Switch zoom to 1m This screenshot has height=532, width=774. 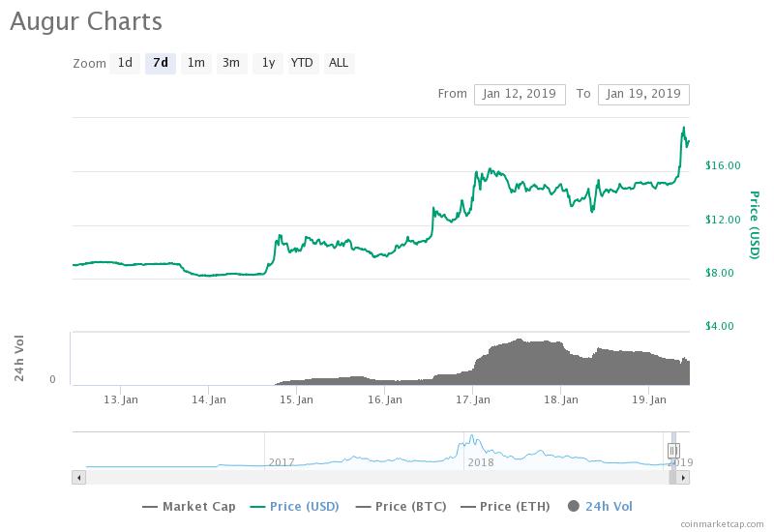click(x=196, y=63)
